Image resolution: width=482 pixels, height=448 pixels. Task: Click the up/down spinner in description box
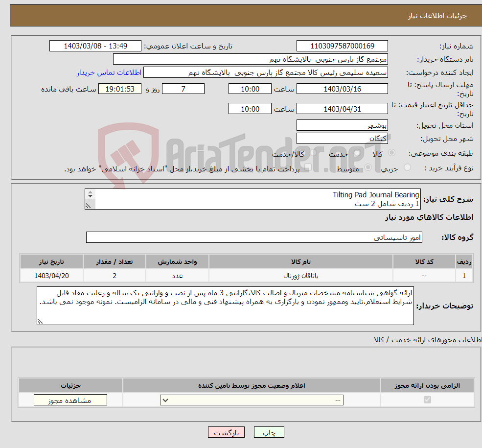pyautogui.click(x=90, y=194)
